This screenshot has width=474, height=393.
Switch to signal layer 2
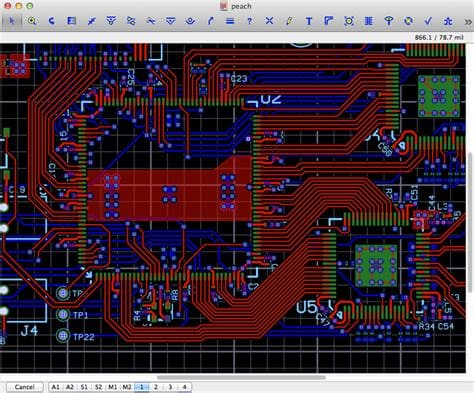pyautogui.click(x=156, y=387)
